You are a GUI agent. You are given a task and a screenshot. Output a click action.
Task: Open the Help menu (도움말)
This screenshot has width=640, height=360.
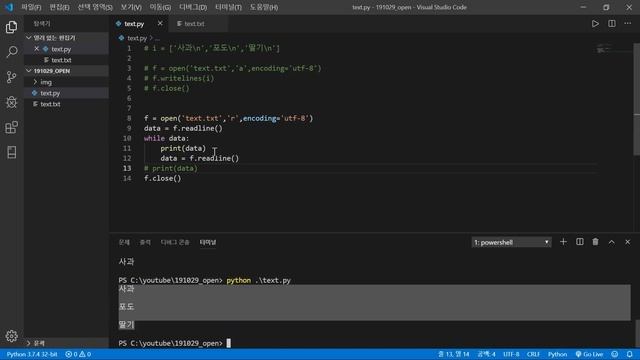pos(264,7)
